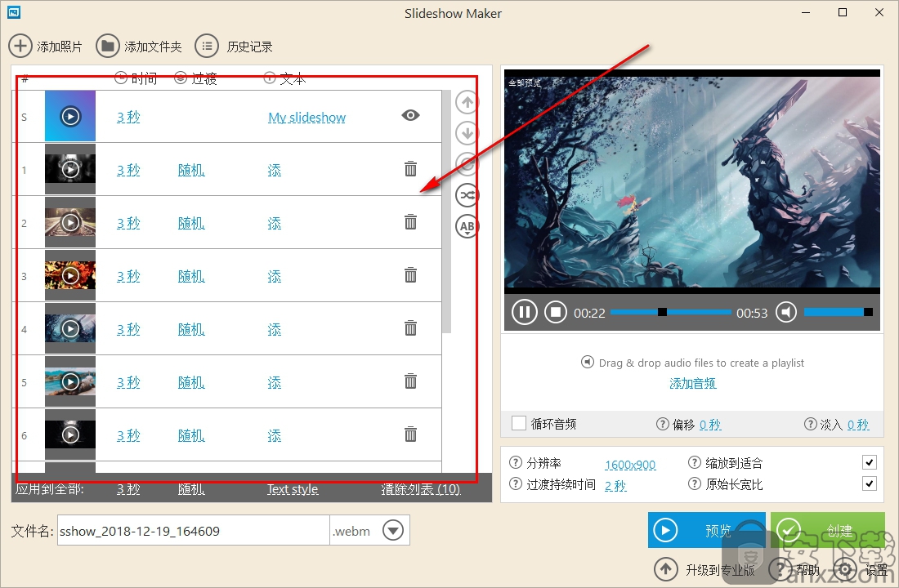Click the slide list scrollbar

446,211
